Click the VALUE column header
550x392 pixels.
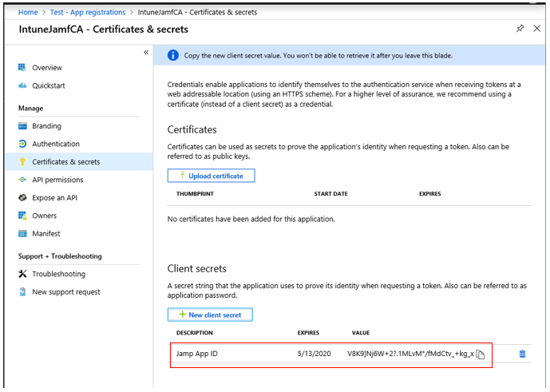(x=361, y=333)
